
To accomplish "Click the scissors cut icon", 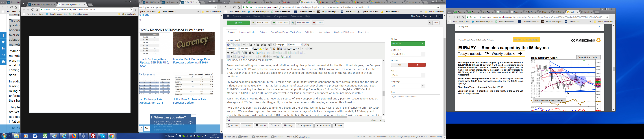I will click(x=267, y=49).
